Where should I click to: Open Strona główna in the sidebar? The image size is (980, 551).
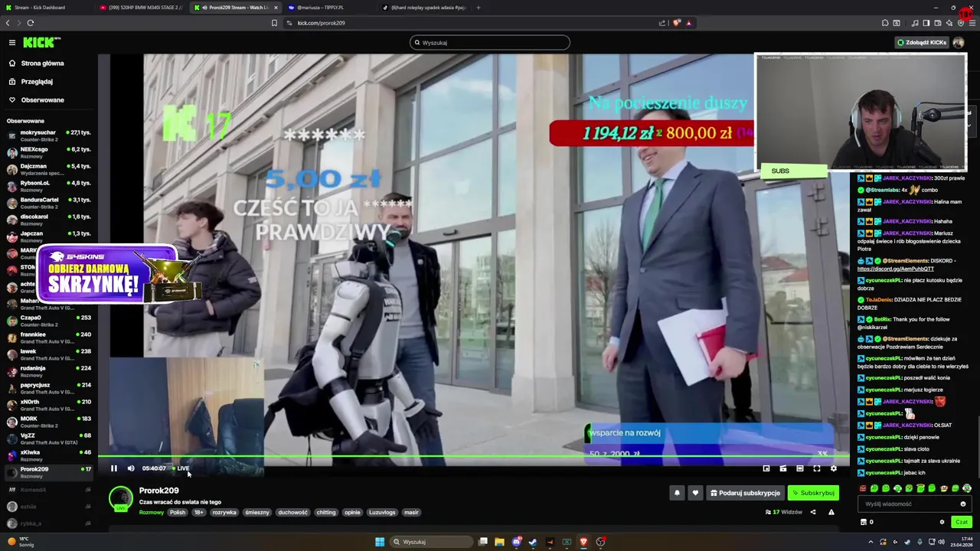point(43,64)
